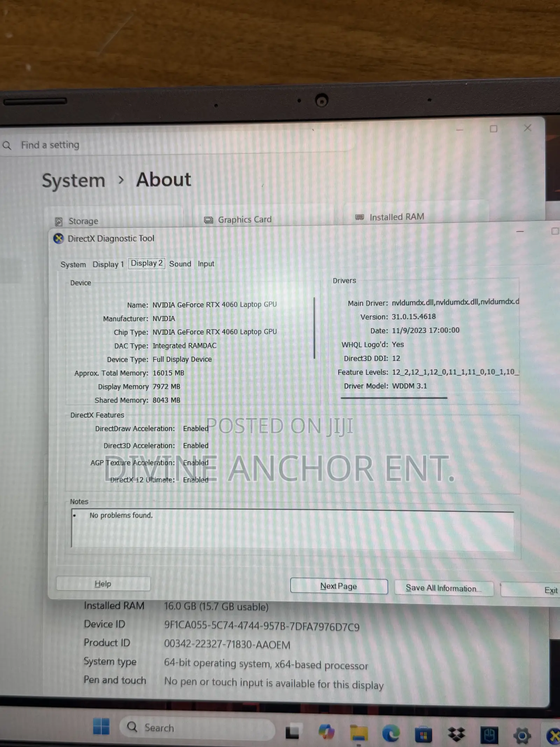Select the Direct3D DDI value 12
This screenshot has height=747, width=560.
coord(396,358)
